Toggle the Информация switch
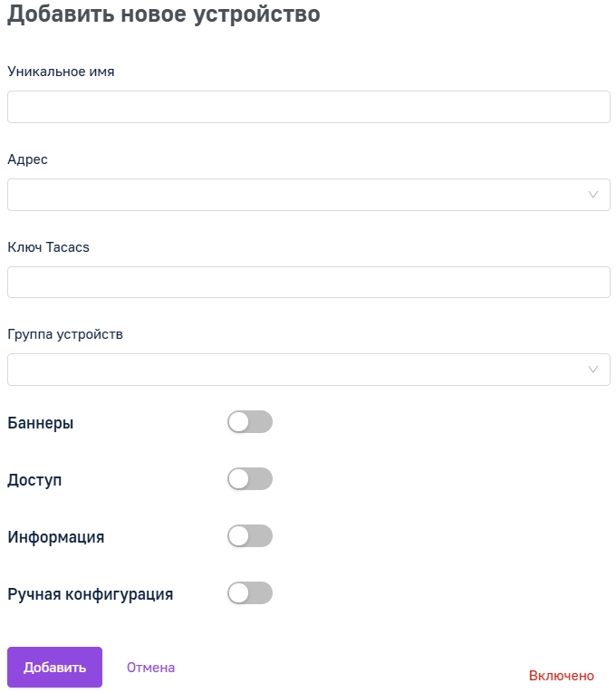 click(250, 535)
